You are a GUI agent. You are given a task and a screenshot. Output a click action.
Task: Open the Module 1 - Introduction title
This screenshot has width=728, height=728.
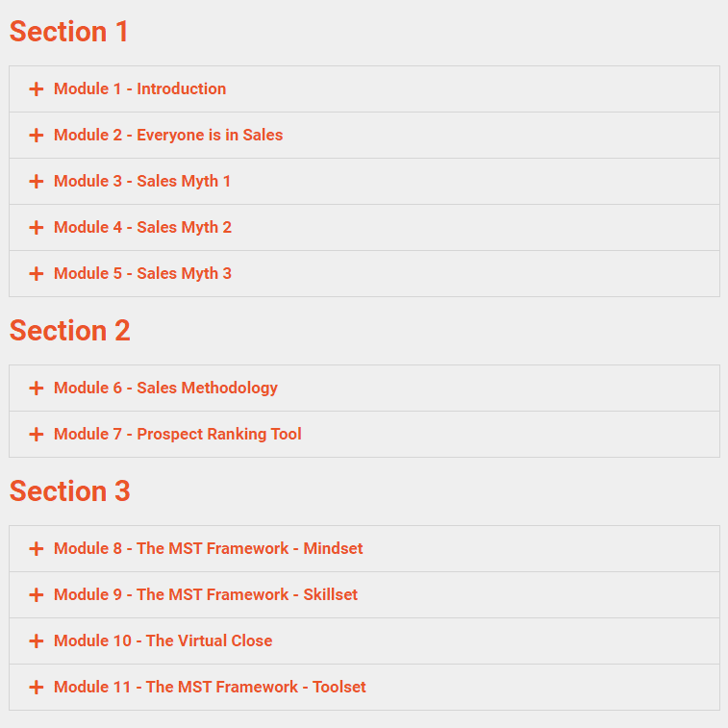[139, 89]
